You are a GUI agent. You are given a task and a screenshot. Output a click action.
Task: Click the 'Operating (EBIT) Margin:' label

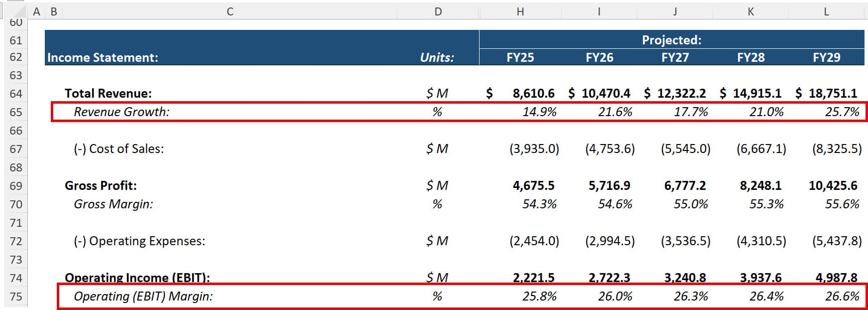point(143,296)
